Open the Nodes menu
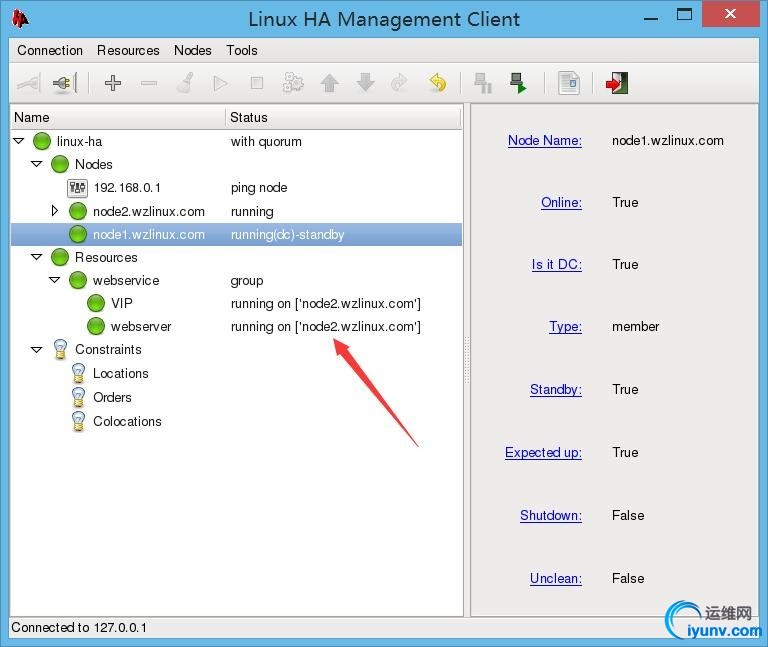This screenshot has width=768, height=647. [x=193, y=50]
